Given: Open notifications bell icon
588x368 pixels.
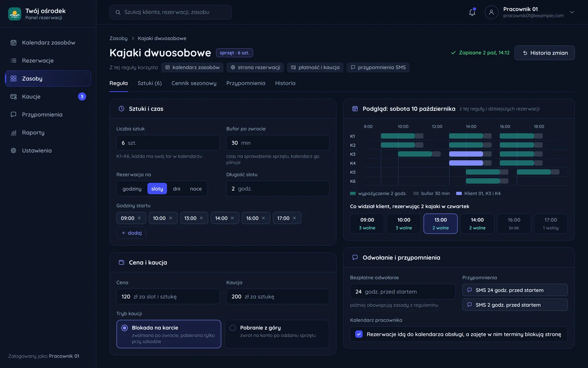Looking at the screenshot, I should pos(472,12).
